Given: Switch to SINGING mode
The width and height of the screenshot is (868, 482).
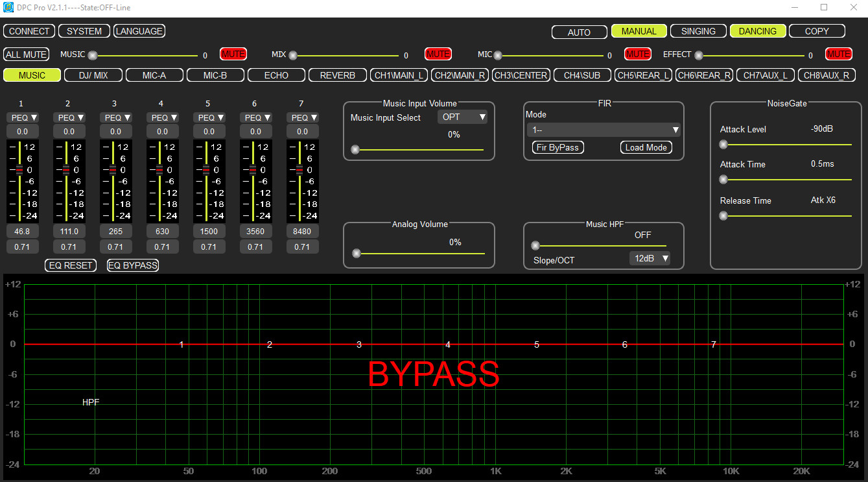Looking at the screenshot, I should (x=698, y=31).
